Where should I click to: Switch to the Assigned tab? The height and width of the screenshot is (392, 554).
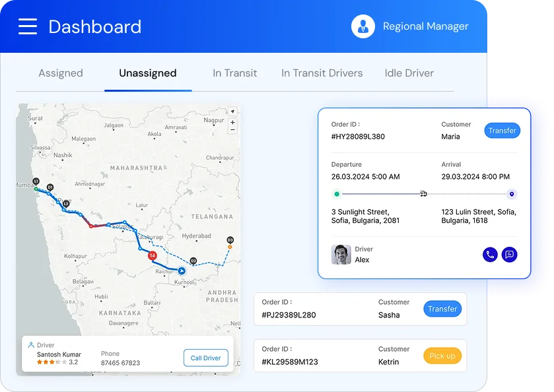60,73
